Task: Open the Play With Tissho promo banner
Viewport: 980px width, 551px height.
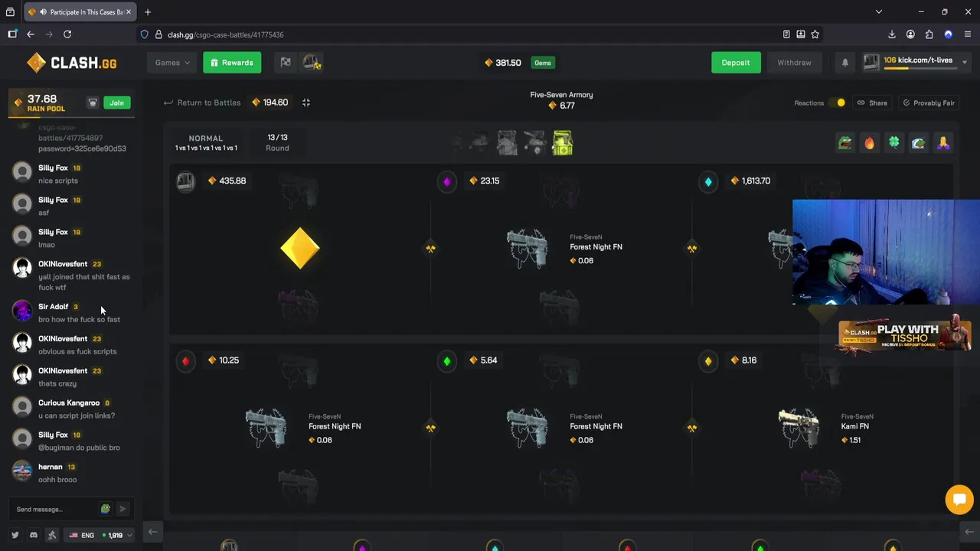Action: point(905,336)
